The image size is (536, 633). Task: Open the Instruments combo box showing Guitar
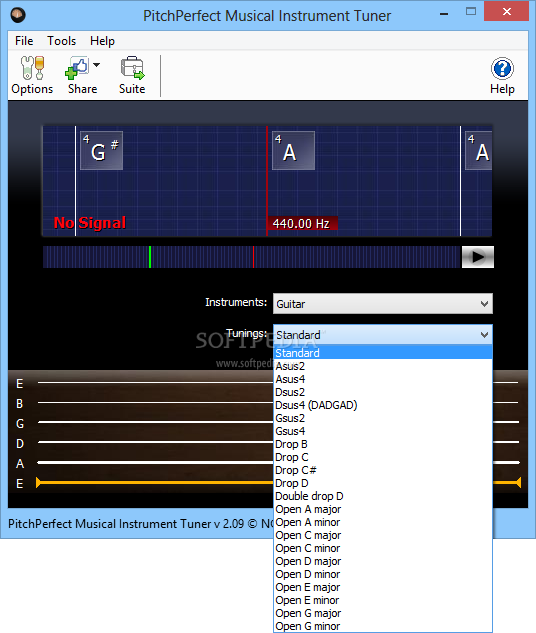click(383, 304)
